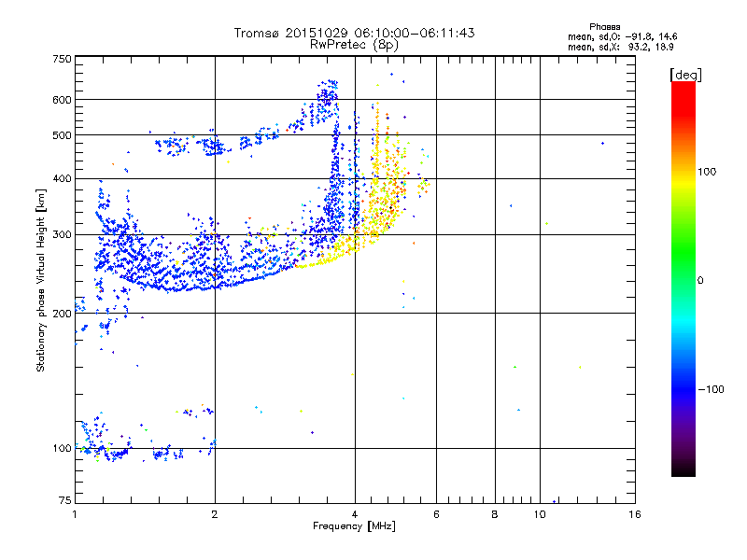Click the x-axis tick label '6'
Image resolution: width=747 pixels, height=560 pixels.
click(436, 514)
